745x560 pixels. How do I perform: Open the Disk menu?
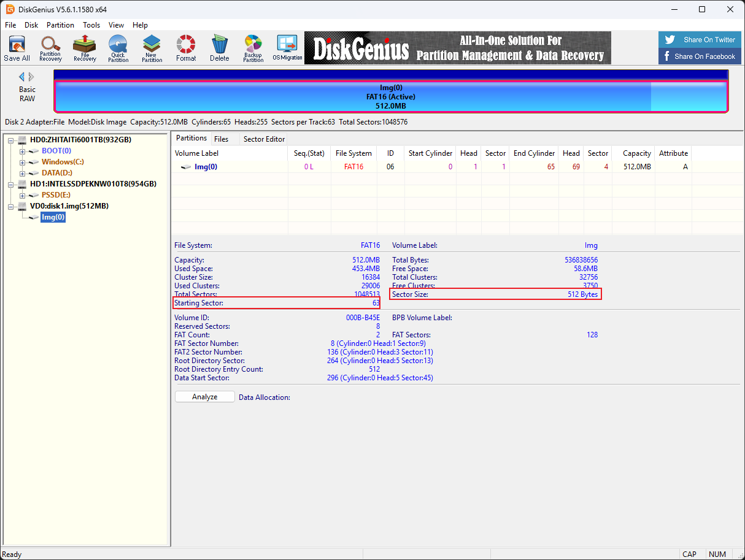[31, 25]
